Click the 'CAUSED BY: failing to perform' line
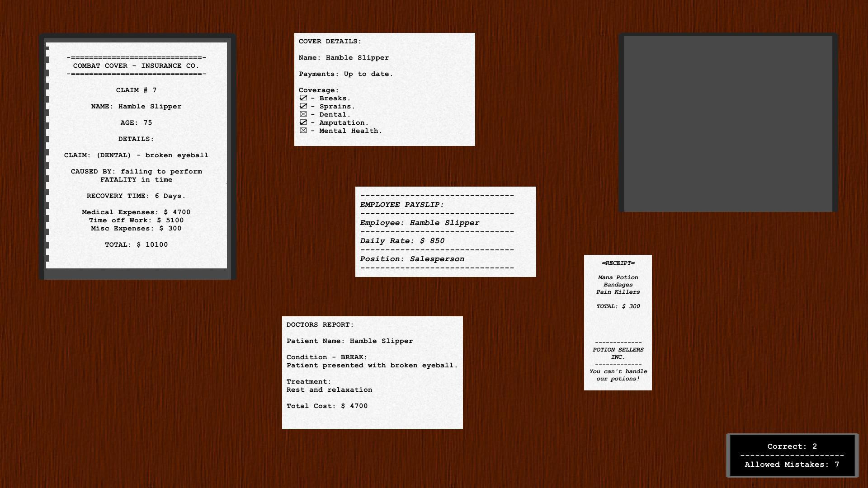Viewport: 868px width, 488px height. pyautogui.click(x=136, y=171)
